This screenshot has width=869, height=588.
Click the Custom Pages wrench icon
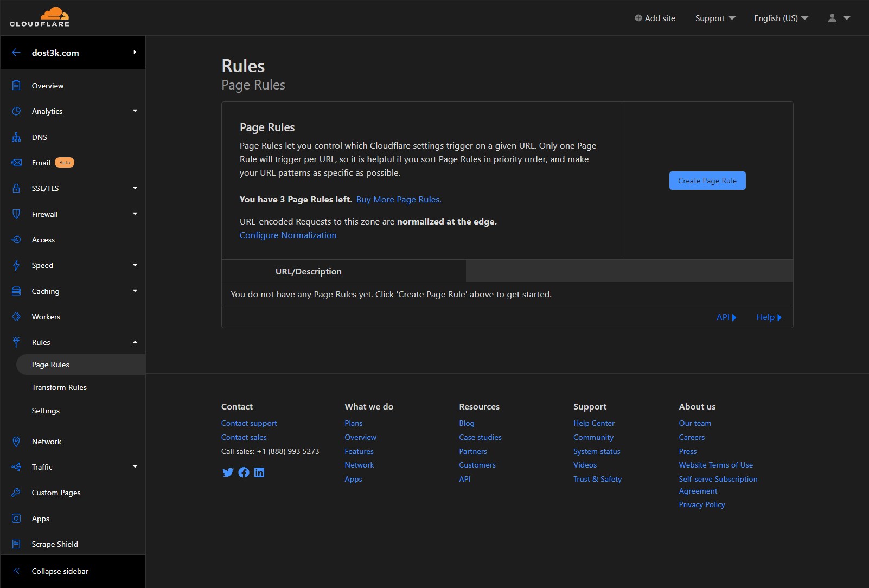(x=16, y=493)
